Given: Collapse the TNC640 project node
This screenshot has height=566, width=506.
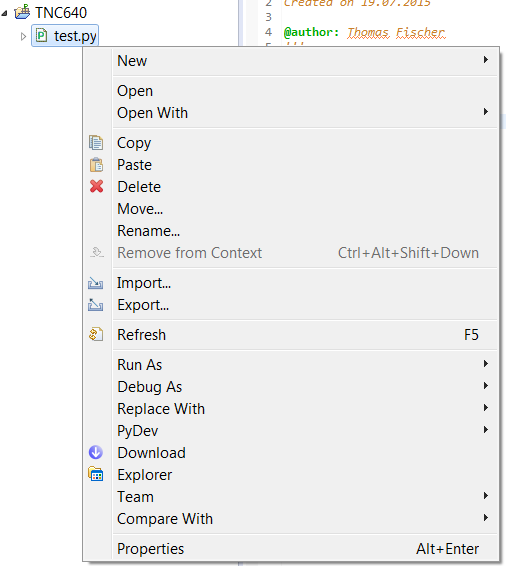Looking at the screenshot, I should click(x=5, y=13).
